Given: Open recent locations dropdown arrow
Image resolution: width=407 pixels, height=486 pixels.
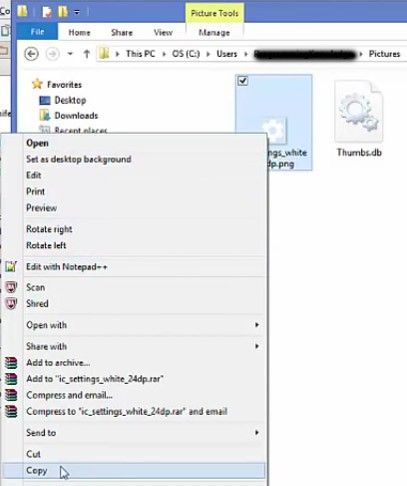Looking at the screenshot, I should pos(70,54).
